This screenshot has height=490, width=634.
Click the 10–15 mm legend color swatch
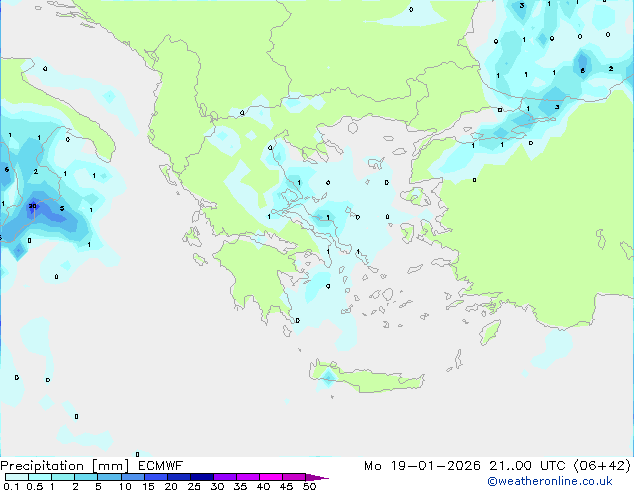point(132,477)
